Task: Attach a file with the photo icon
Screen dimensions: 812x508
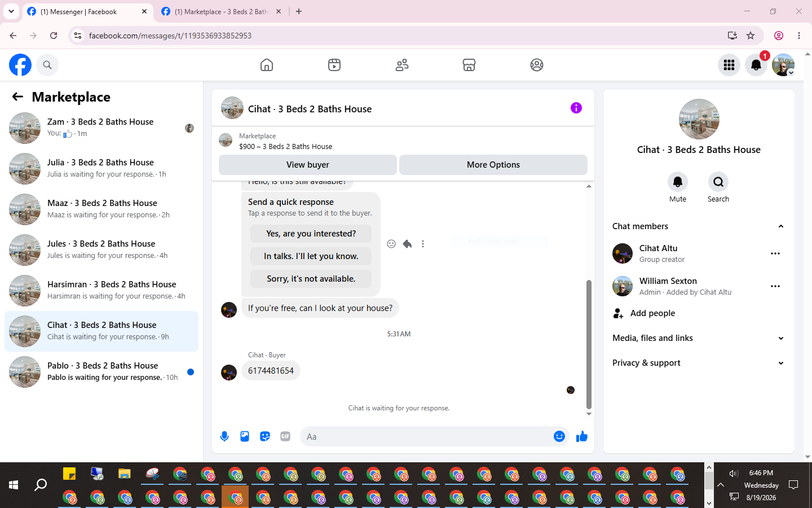Action: coord(245,436)
